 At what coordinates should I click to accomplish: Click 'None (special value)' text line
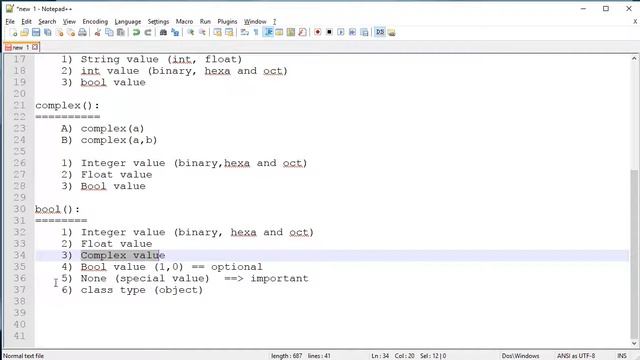pos(145,278)
